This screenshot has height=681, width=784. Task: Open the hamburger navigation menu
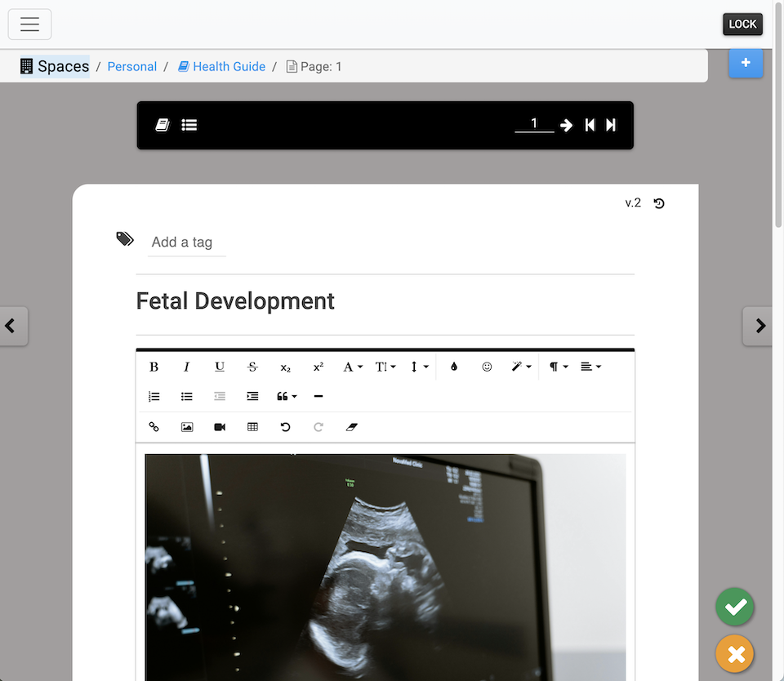point(30,24)
